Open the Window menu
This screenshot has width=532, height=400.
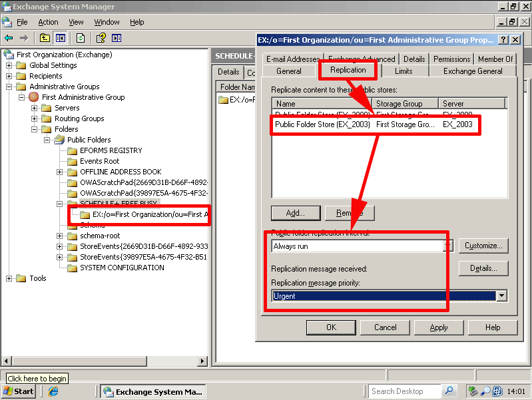[107, 22]
